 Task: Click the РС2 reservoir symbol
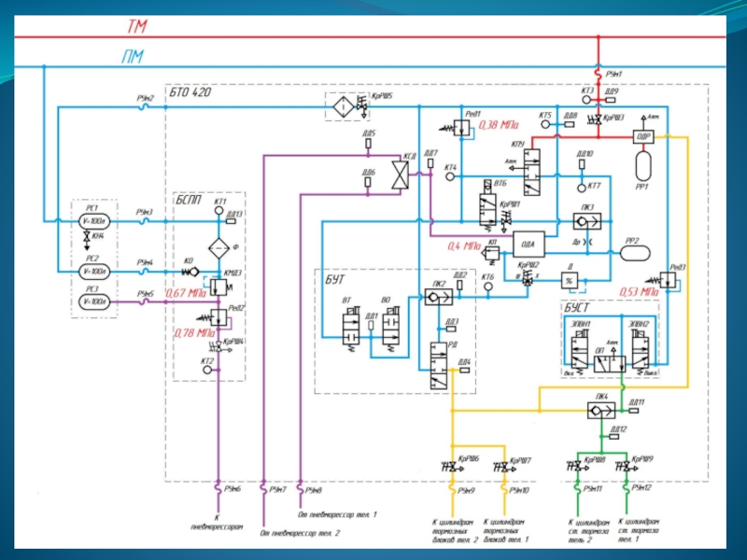pos(94,272)
